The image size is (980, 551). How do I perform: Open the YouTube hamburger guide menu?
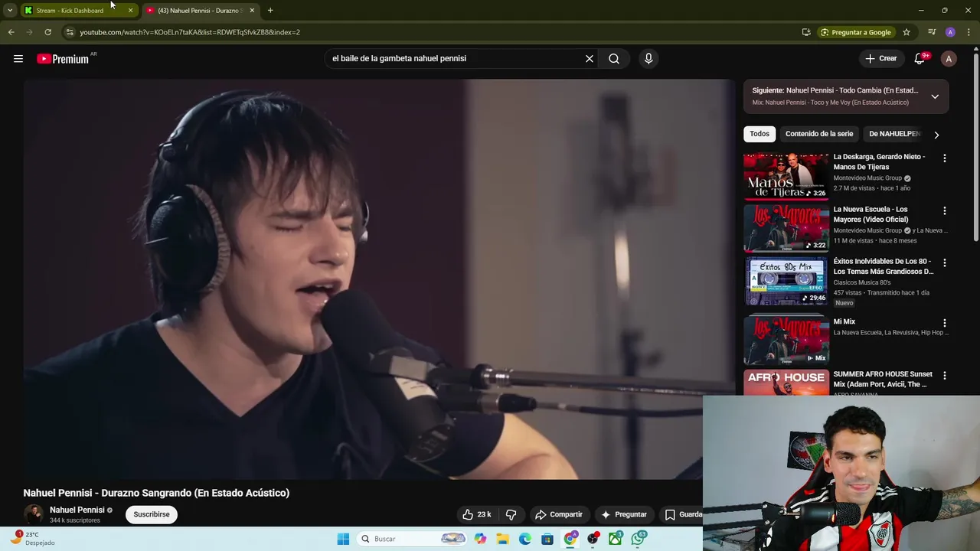[18, 59]
